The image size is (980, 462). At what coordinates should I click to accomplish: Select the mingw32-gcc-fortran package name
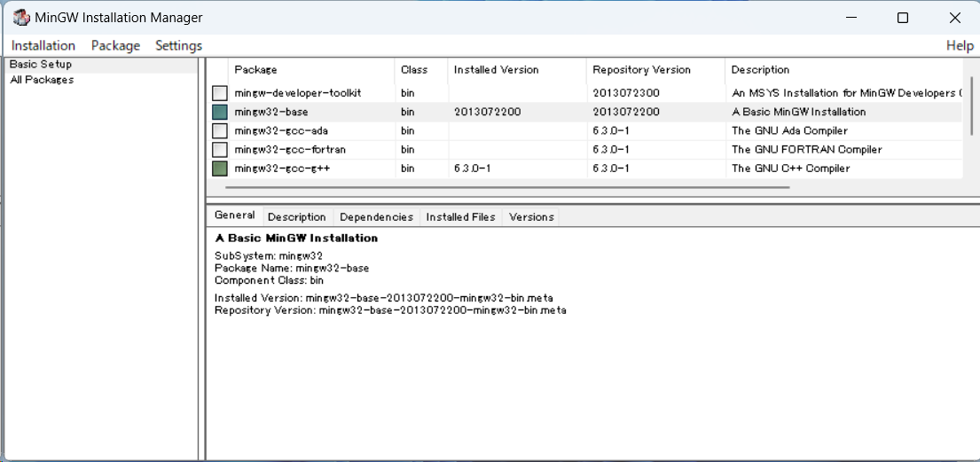tap(290, 149)
